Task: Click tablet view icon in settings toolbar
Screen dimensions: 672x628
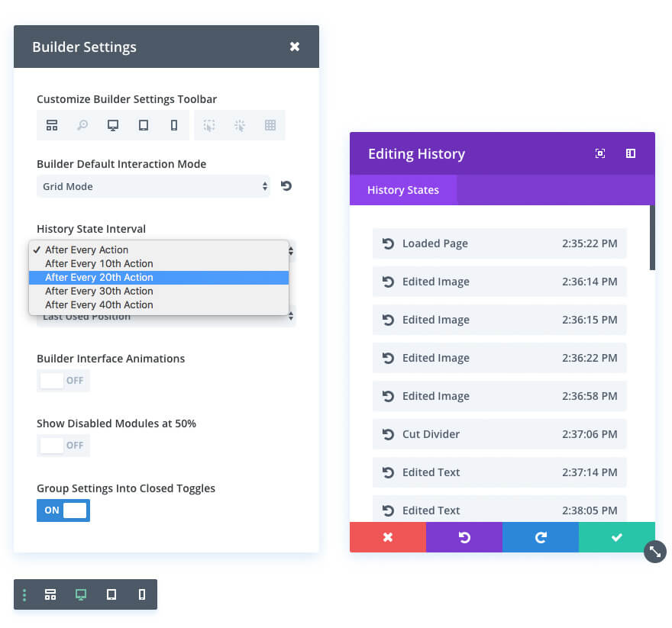Action: click(144, 125)
